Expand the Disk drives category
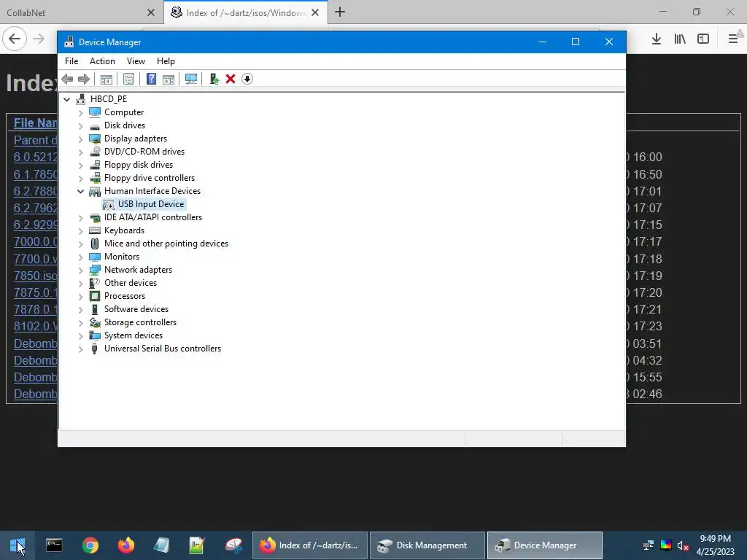The height and width of the screenshot is (560, 747). [80, 125]
